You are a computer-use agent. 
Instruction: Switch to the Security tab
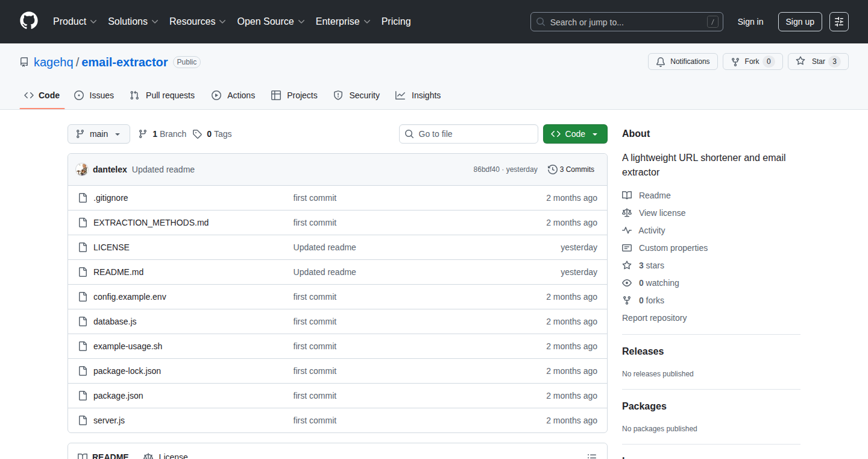pos(357,95)
